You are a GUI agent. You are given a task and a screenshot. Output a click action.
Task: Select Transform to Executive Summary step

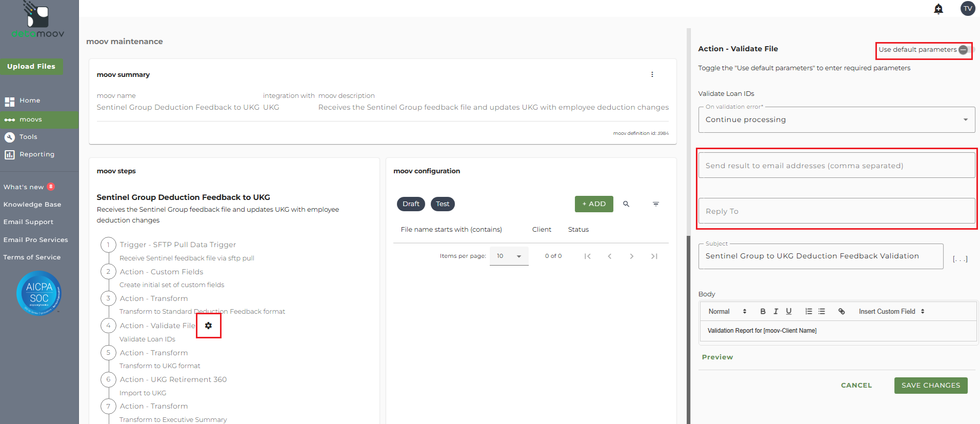pos(173,420)
